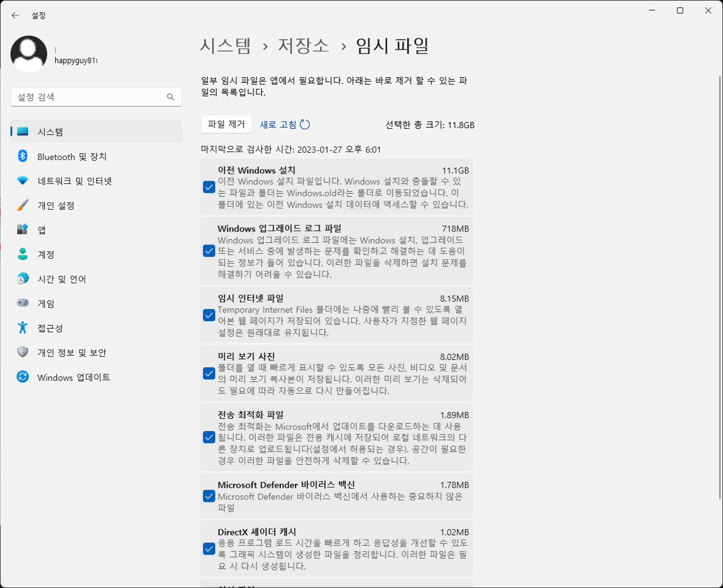Click the 접근성 accessibility figure icon
Viewport: 723px width, 588px height.
coord(23,328)
